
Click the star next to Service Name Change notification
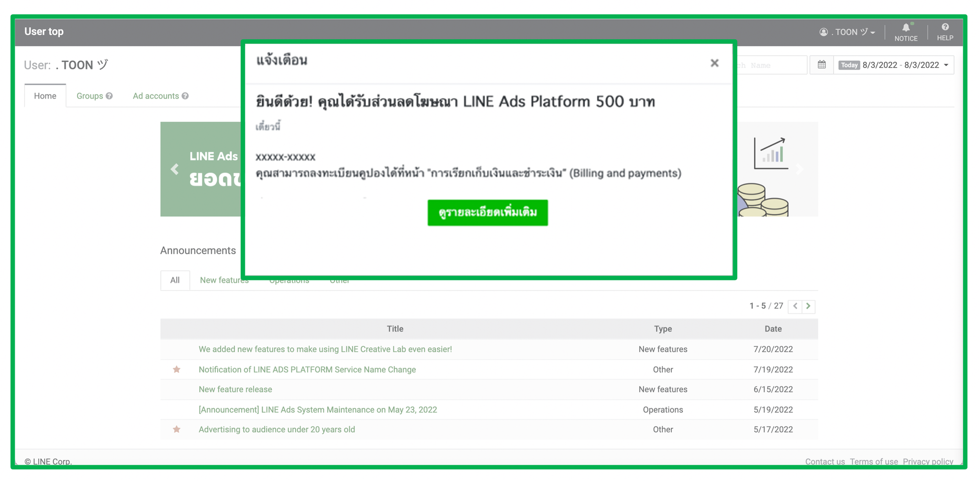(177, 369)
